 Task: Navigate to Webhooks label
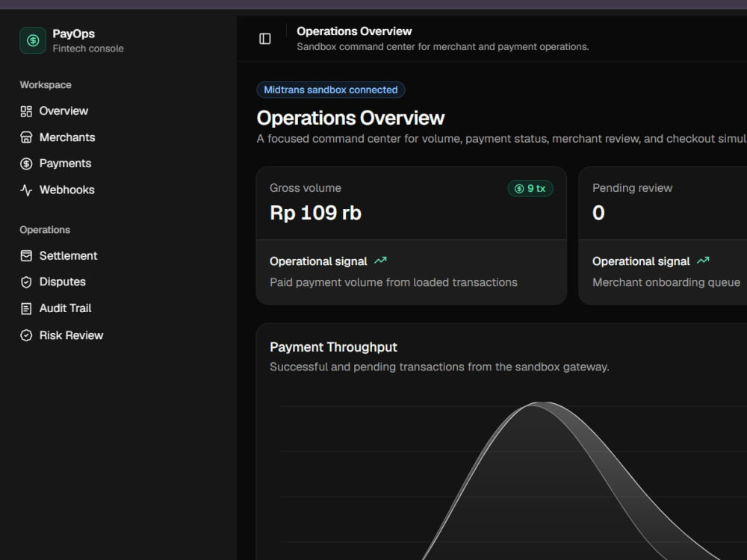coord(66,190)
